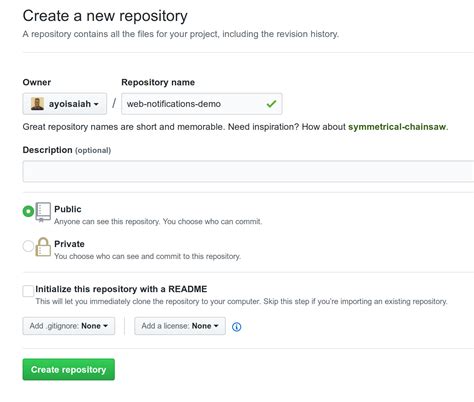Focus the Description input field

tap(248, 171)
